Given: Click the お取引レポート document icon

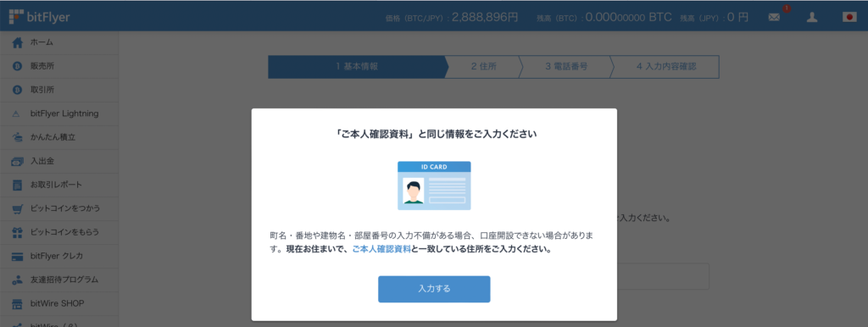Looking at the screenshot, I should click(x=17, y=186).
